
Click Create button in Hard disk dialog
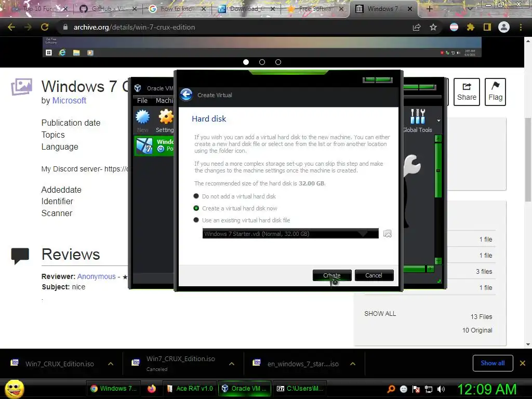pos(332,275)
